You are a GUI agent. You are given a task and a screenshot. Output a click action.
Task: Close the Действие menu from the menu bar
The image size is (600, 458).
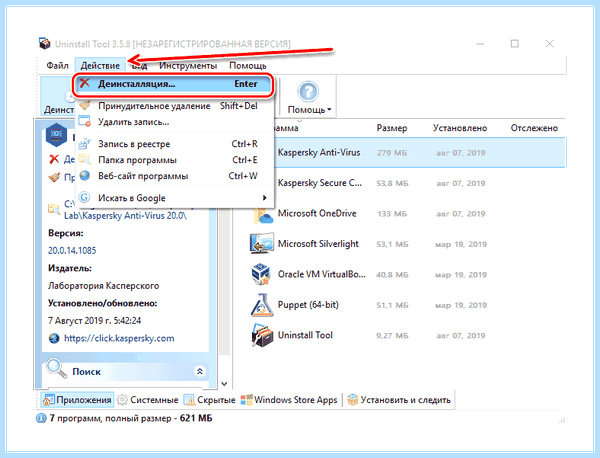(x=100, y=65)
